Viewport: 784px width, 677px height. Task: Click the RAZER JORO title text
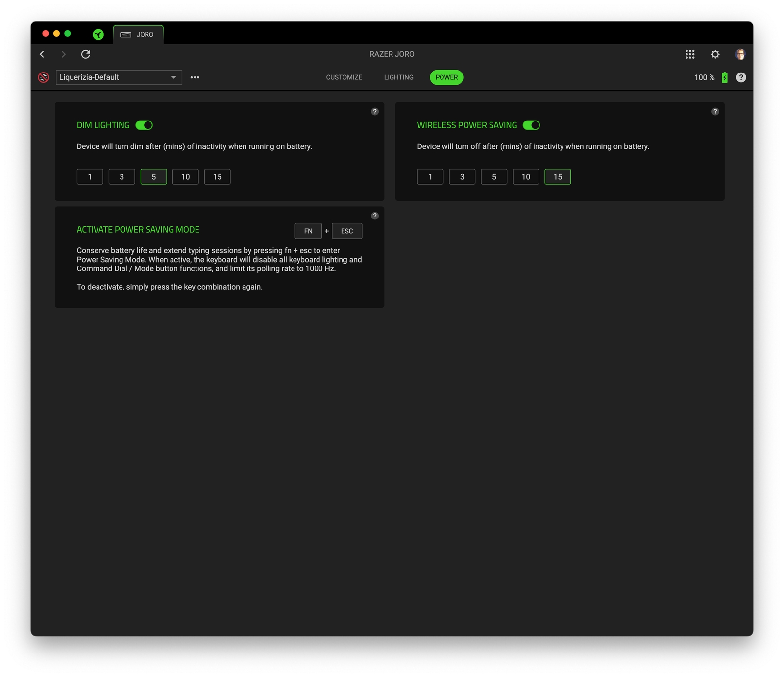(x=392, y=54)
